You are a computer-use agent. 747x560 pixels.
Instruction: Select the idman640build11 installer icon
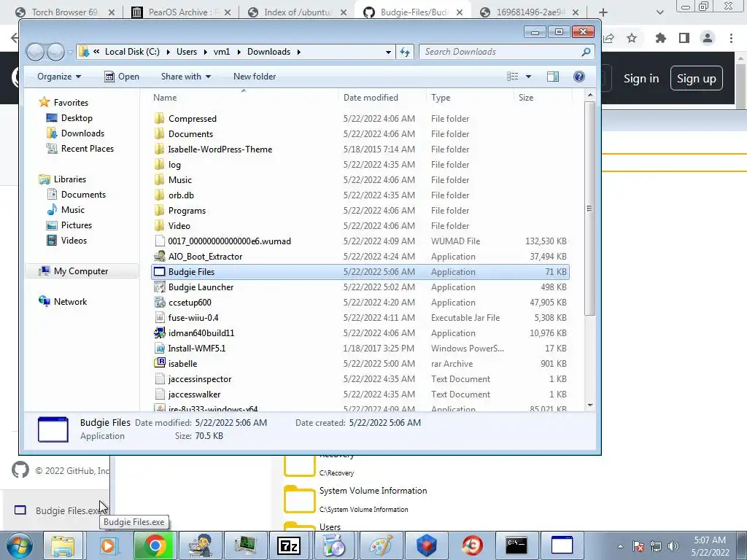pyautogui.click(x=160, y=332)
